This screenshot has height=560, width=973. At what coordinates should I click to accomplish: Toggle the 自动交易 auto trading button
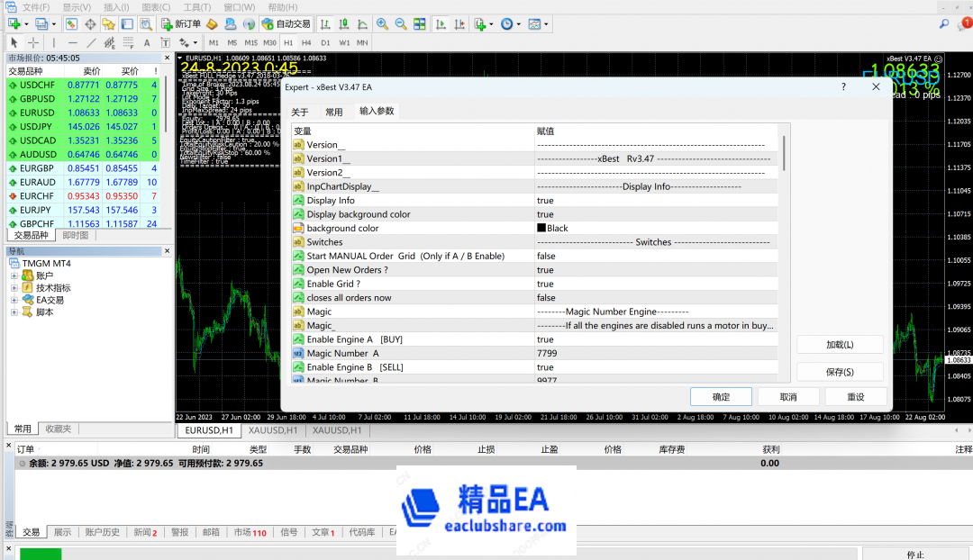[x=286, y=24]
